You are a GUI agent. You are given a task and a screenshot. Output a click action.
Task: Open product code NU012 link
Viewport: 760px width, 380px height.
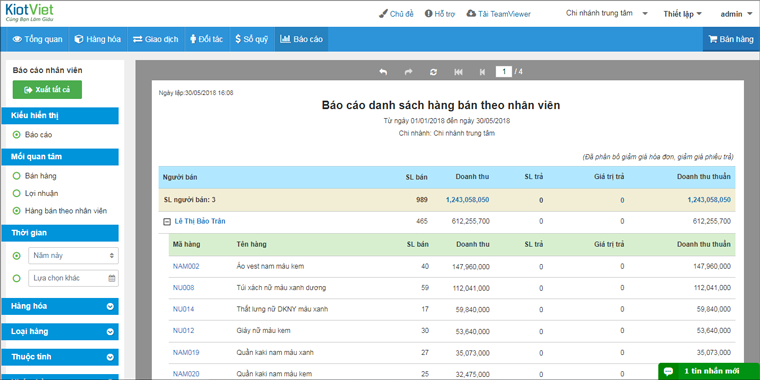point(184,331)
